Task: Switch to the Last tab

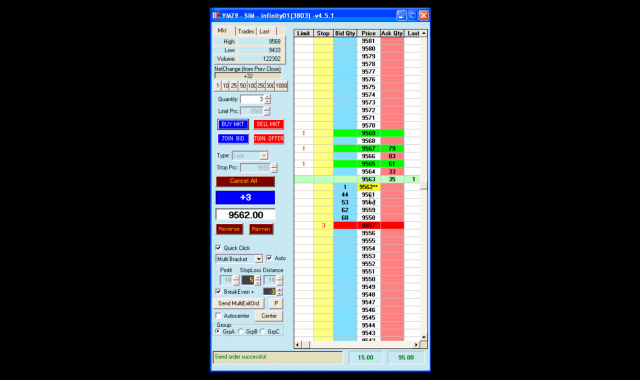Action: pyautogui.click(x=265, y=31)
